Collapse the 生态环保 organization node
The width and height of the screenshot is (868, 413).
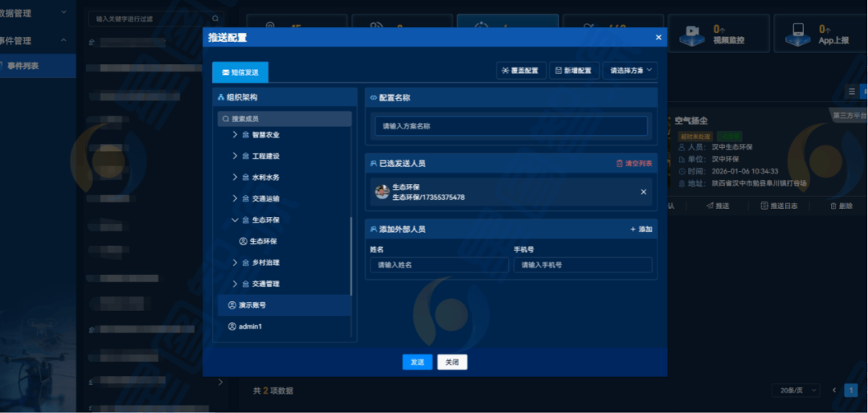[235, 219]
